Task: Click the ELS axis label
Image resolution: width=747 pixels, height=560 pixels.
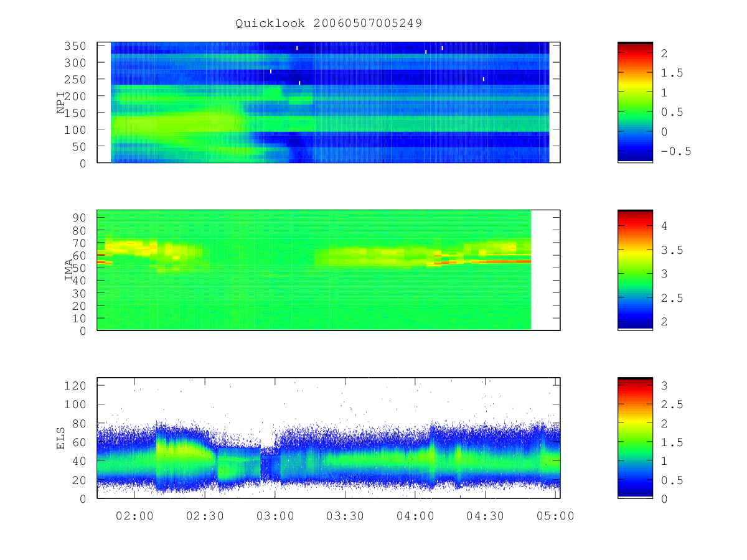Action: 61,438
